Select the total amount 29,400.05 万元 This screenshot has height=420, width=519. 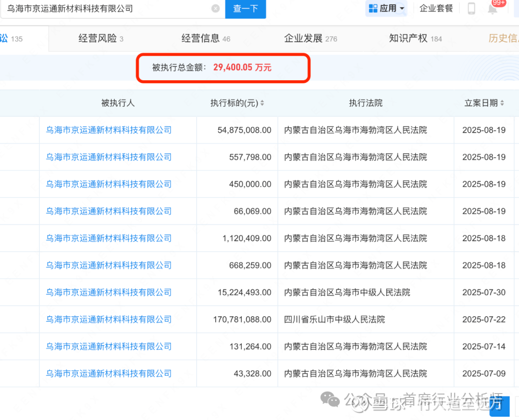pos(242,68)
